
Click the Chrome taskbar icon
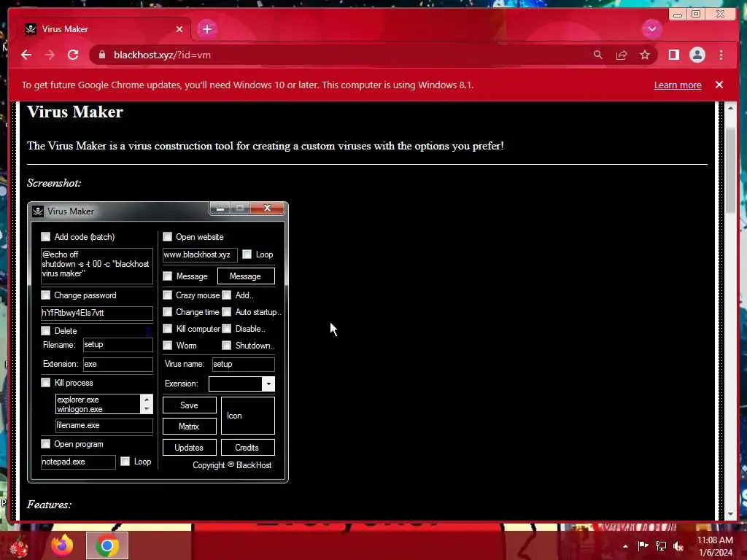[x=107, y=545]
